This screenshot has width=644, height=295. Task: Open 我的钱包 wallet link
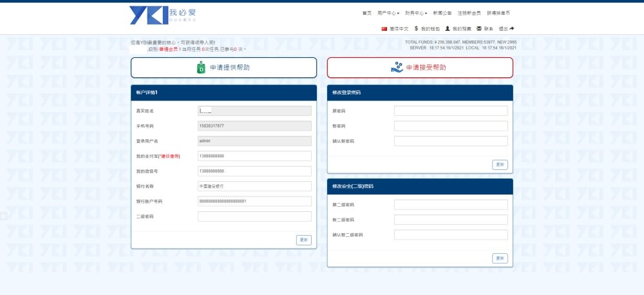(x=430, y=29)
